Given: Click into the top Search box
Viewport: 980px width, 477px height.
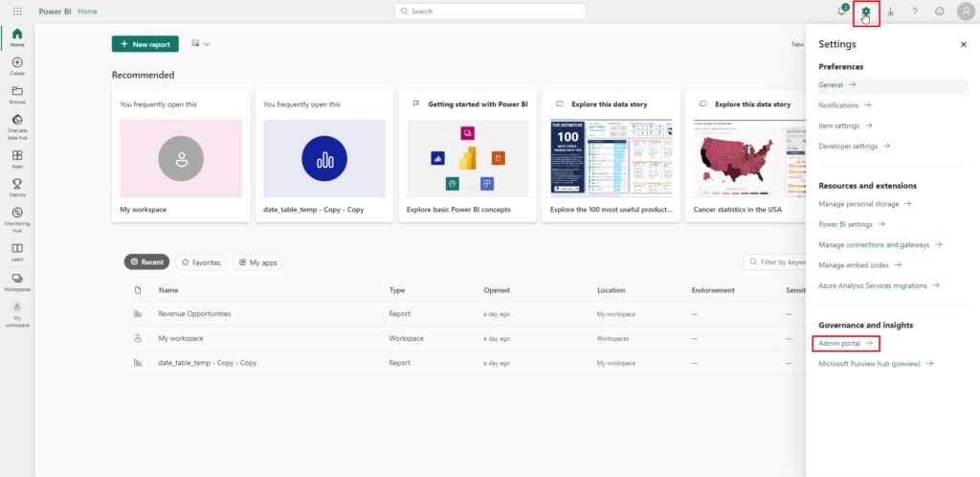Looking at the screenshot, I should tap(490, 11).
